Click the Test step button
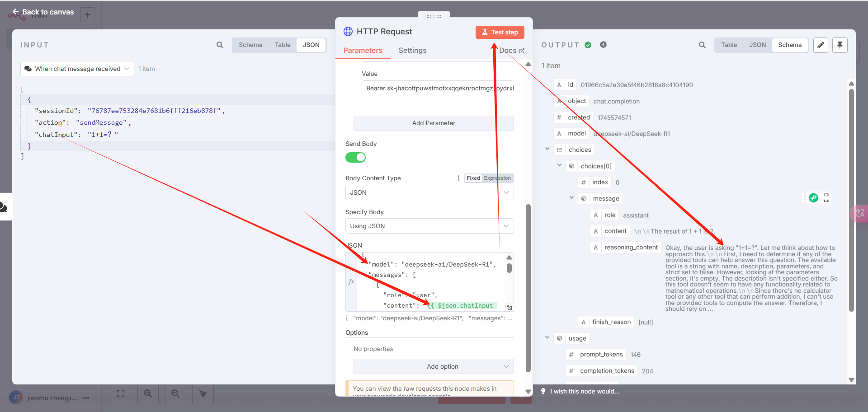Image resolution: width=868 pixels, height=412 pixels. click(500, 32)
